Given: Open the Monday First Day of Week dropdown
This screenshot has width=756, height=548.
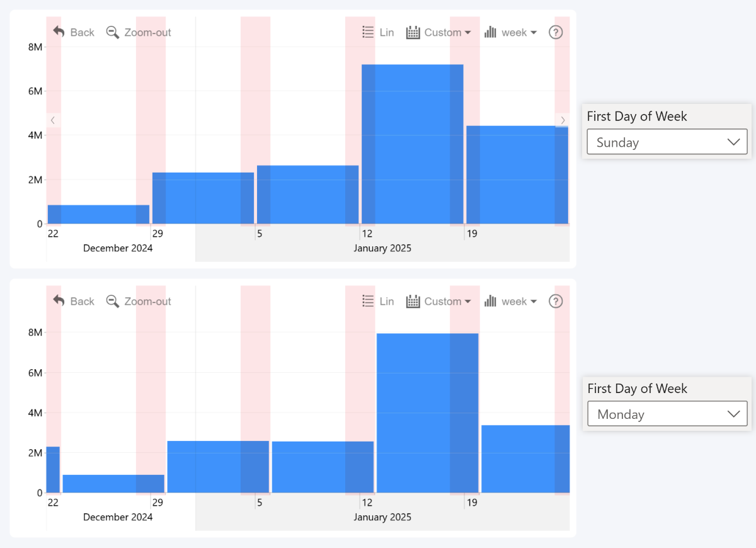Looking at the screenshot, I should click(x=667, y=414).
